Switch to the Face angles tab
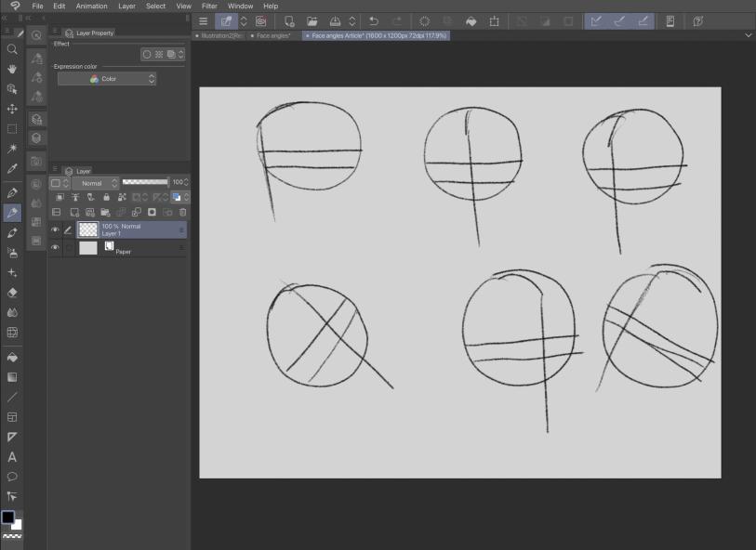This screenshot has height=550, width=756. [274, 35]
